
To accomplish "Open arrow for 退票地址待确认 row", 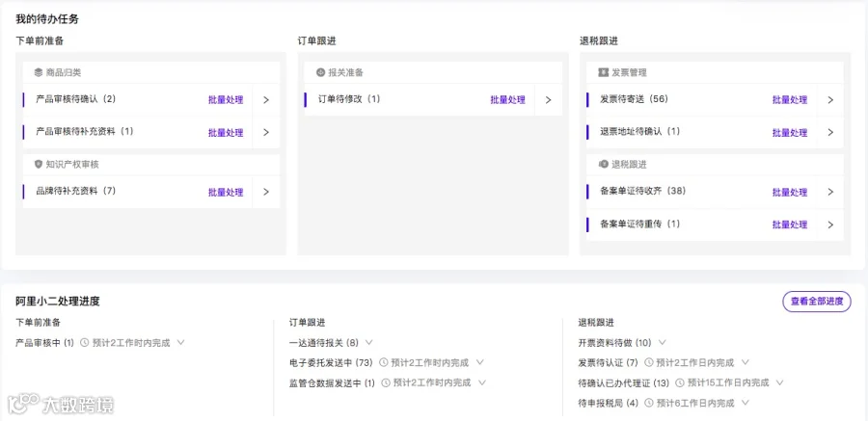I will [x=830, y=132].
